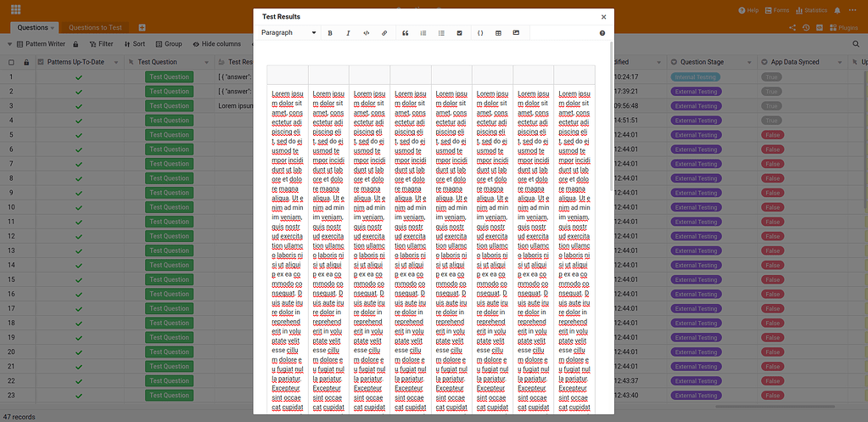Click the locked-rows lock icon in header row
868x422 pixels.
point(26,63)
